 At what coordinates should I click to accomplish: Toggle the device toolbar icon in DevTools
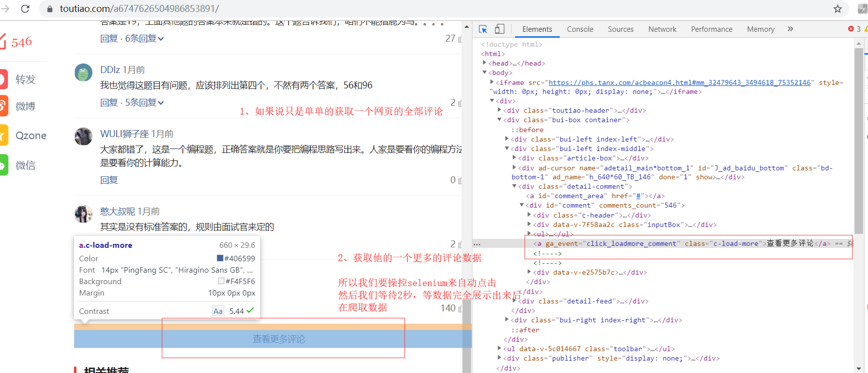(x=500, y=29)
